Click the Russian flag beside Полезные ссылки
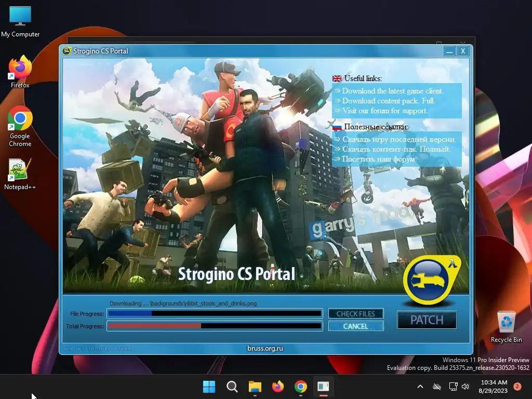The width and height of the screenshot is (532, 399). coord(337,127)
